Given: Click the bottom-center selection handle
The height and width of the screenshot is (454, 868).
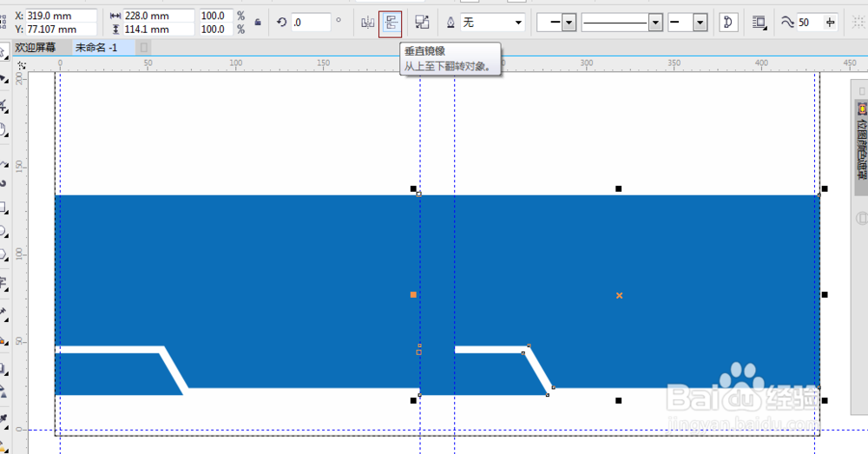Looking at the screenshot, I should coord(618,400).
